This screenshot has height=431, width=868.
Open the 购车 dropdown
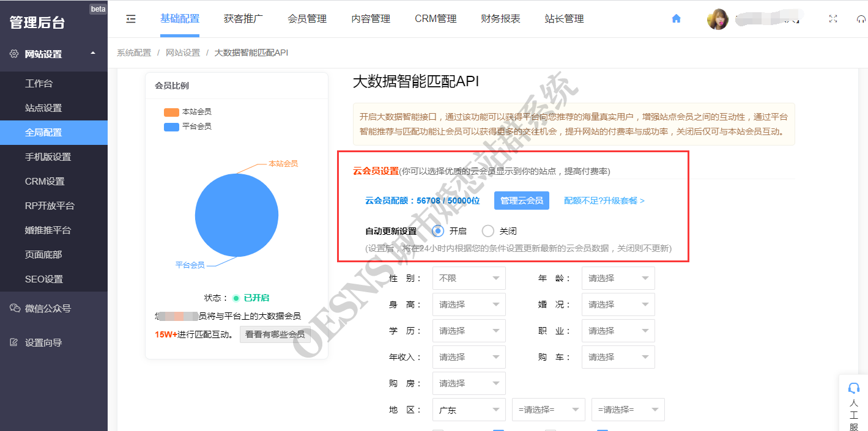pyautogui.click(x=618, y=357)
